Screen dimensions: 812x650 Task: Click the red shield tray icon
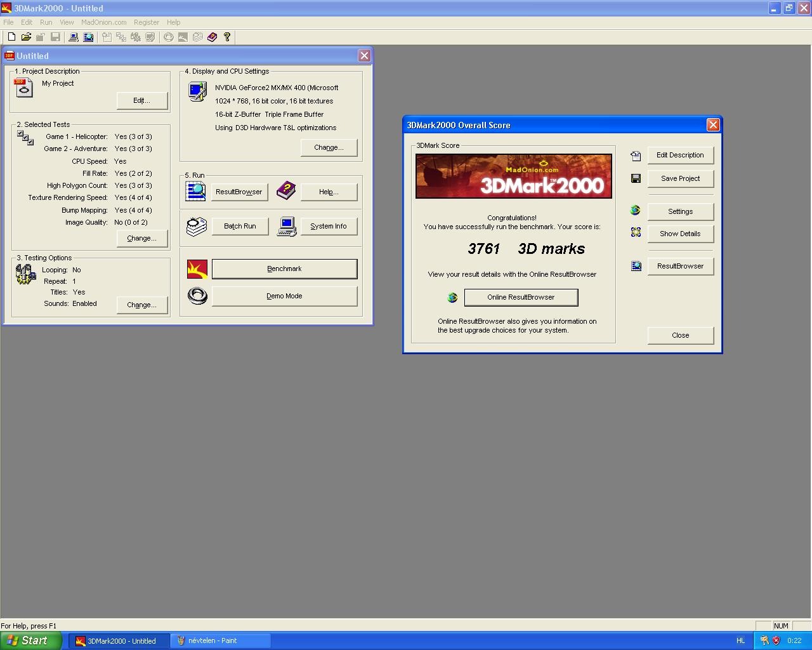776,640
